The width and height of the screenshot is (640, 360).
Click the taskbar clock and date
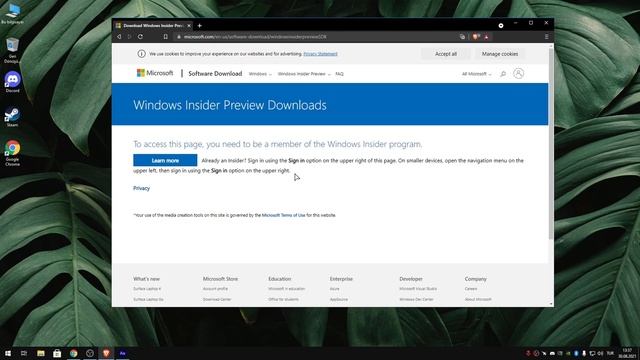(x=628, y=353)
